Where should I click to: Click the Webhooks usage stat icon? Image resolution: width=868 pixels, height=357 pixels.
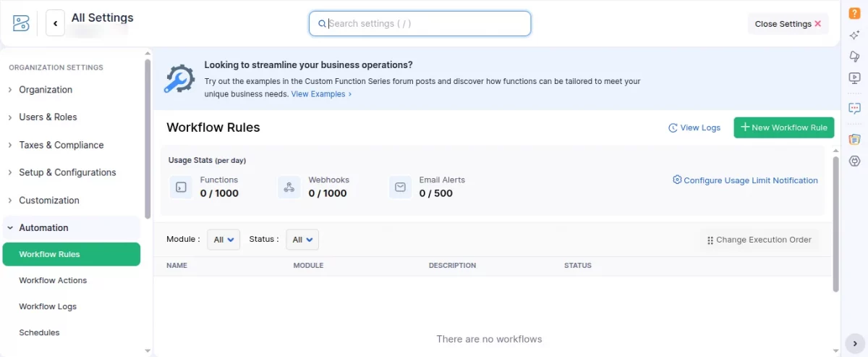pos(289,187)
